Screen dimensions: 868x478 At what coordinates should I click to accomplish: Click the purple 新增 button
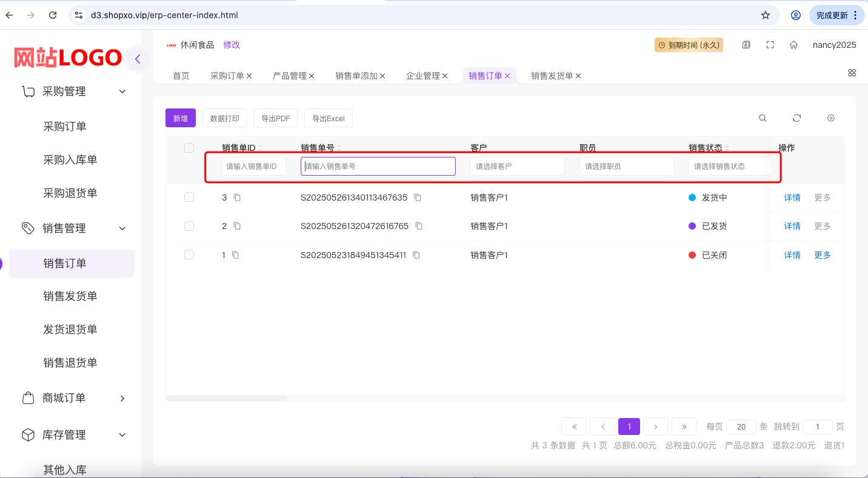181,118
